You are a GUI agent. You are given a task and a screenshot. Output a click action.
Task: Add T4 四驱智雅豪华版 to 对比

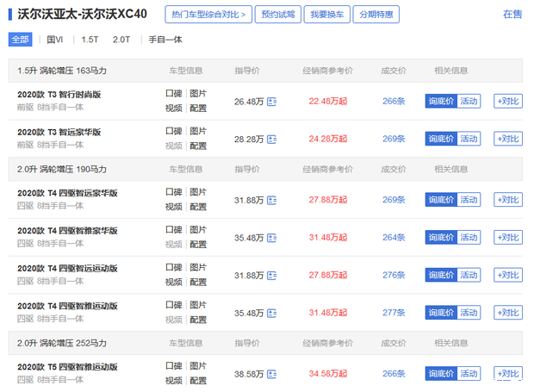[508, 238]
